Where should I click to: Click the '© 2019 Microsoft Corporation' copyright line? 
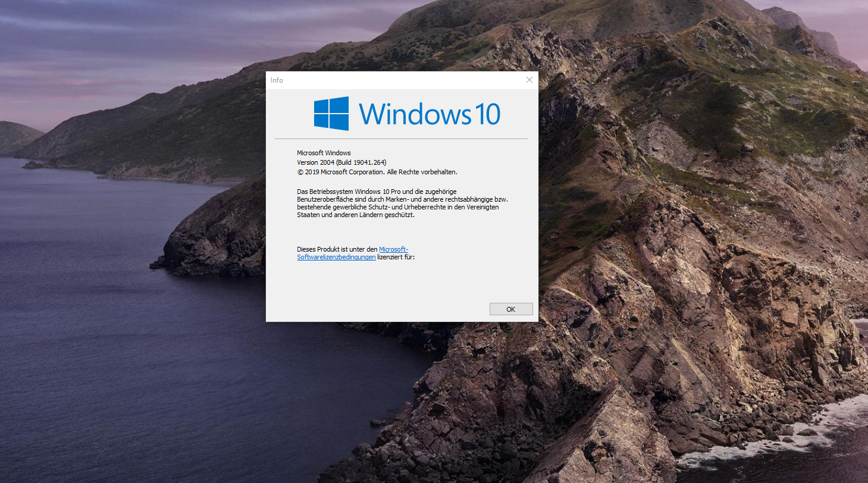(377, 172)
